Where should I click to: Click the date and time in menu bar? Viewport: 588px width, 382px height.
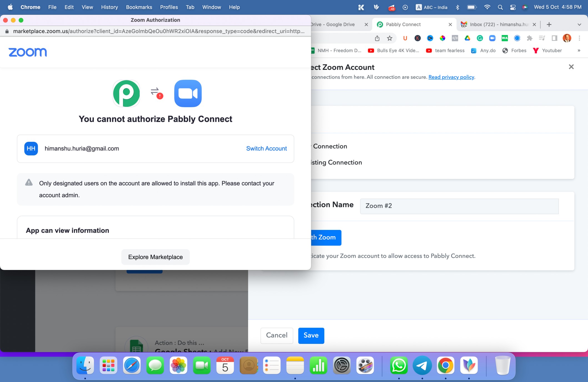(557, 7)
